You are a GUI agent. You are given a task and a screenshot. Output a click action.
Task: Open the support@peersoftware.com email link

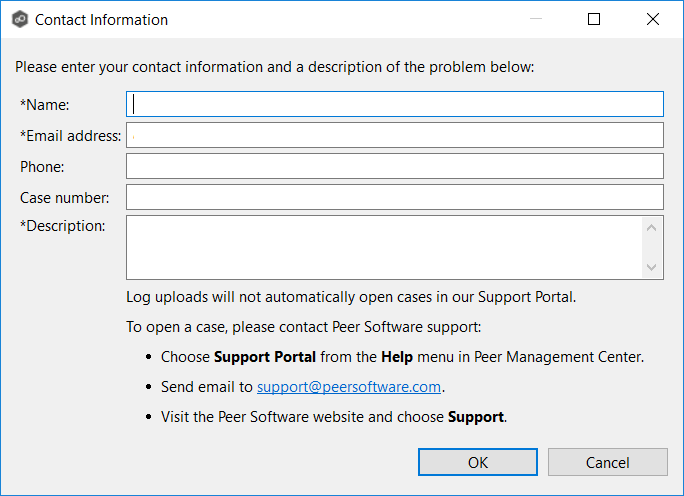click(x=349, y=387)
